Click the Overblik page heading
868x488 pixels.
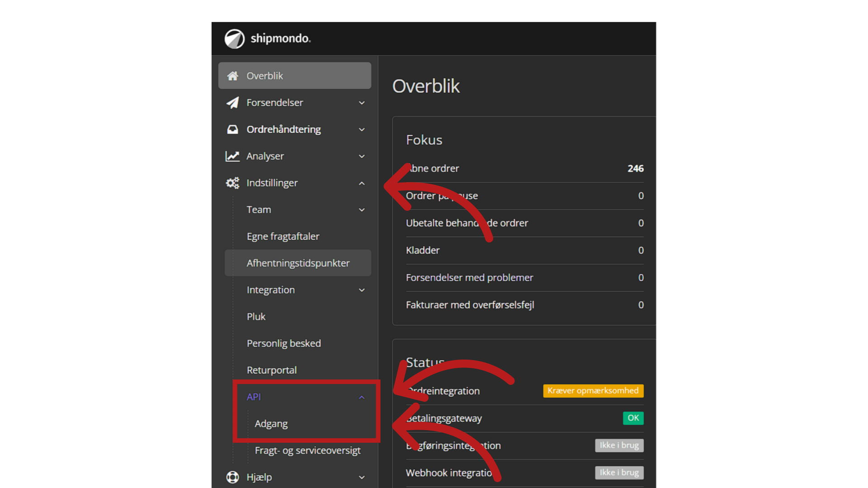(426, 86)
